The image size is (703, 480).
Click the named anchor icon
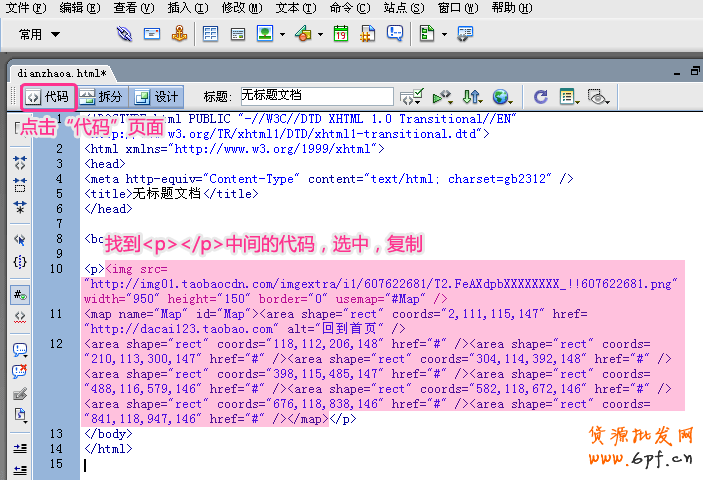click(x=178, y=34)
